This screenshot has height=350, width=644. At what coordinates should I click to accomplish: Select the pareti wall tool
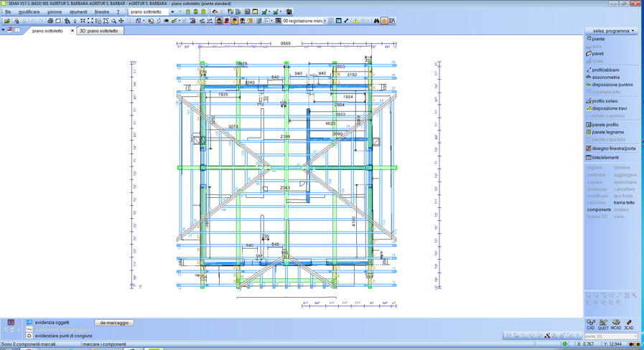597,54
